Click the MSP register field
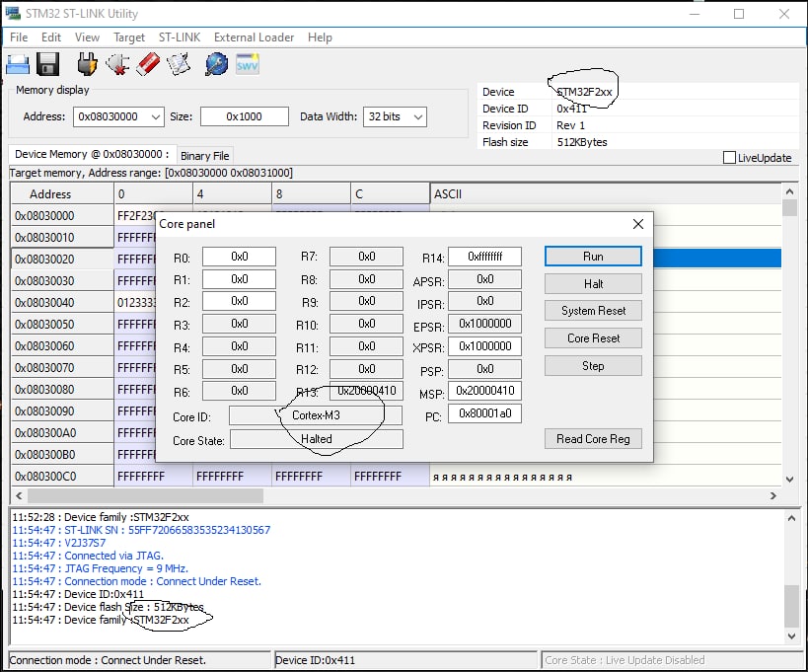This screenshot has width=808, height=672. [x=485, y=391]
